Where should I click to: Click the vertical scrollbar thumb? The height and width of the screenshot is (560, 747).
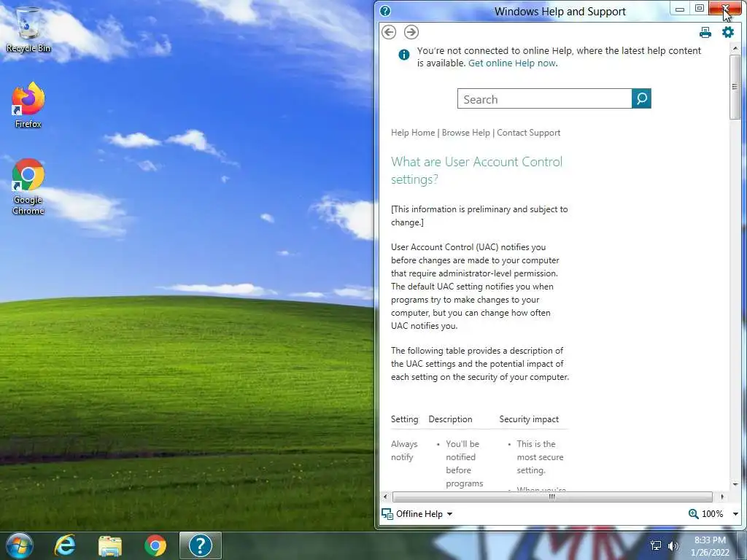(735, 87)
